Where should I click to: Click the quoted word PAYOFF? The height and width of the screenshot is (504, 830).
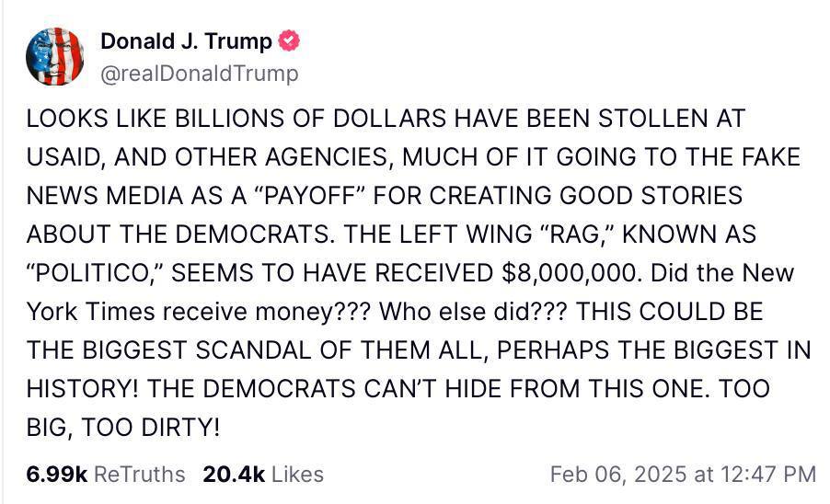[x=311, y=196]
